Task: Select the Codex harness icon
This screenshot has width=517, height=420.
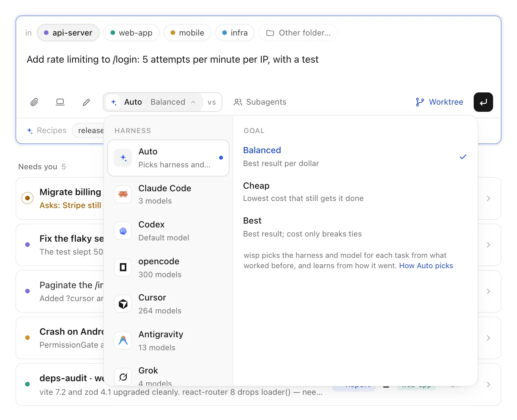Action: coord(123,231)
